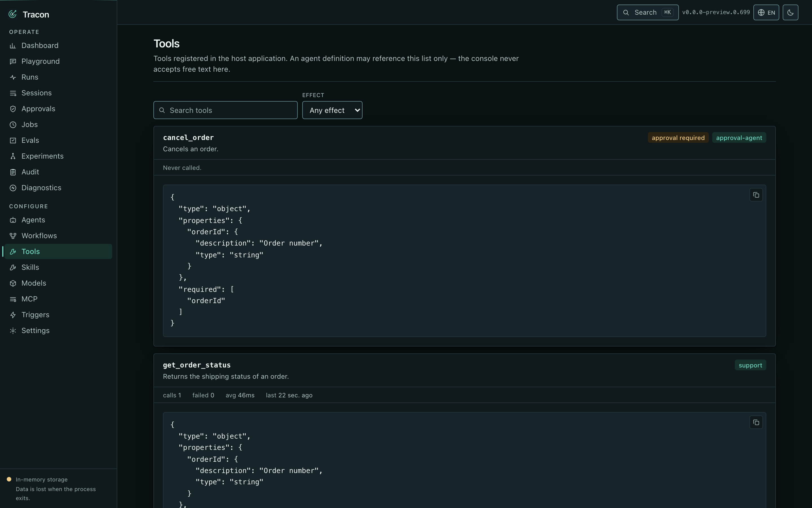Open Dashboard via its chart icon
The image size is (812, 508).
coord(13,46)
